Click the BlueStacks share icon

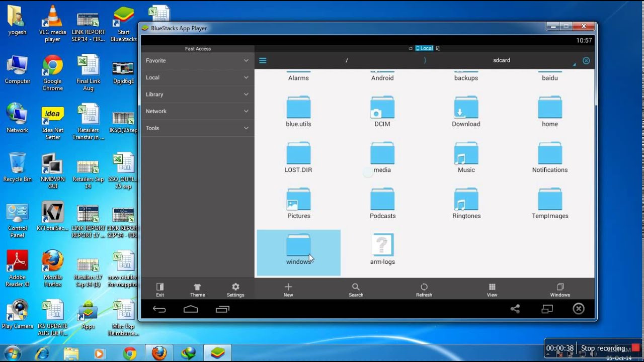[x=515, y=309]
